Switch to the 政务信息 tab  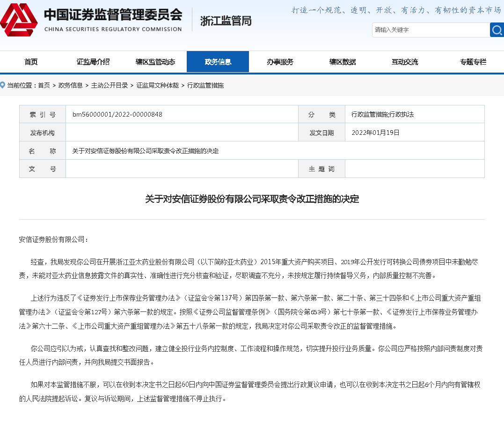(218, 62)
